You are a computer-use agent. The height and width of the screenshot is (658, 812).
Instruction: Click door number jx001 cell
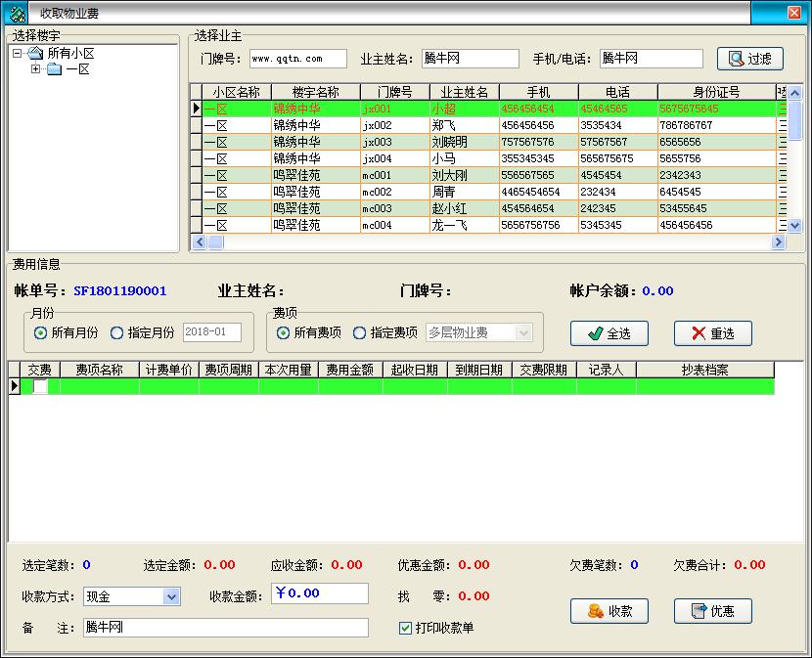pos(394,109)
